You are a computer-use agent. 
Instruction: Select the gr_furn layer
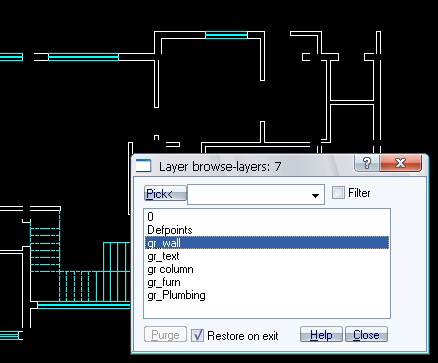point(267,282)
